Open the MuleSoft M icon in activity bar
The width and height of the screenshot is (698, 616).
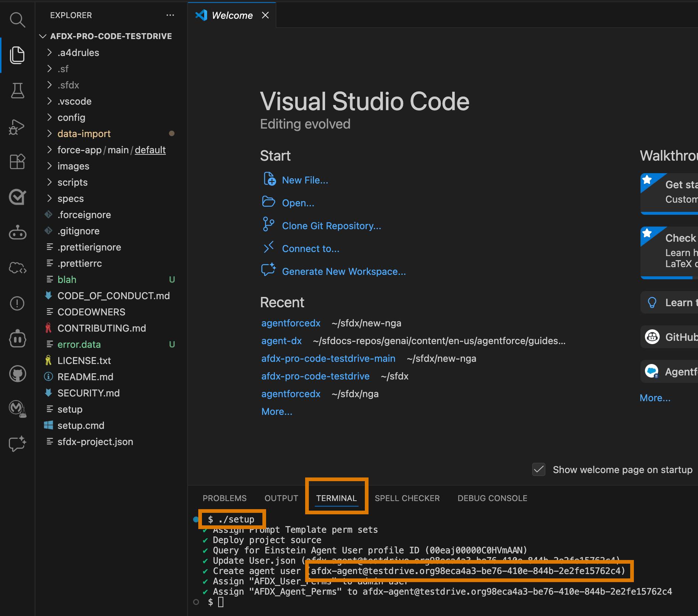[17, 409]
